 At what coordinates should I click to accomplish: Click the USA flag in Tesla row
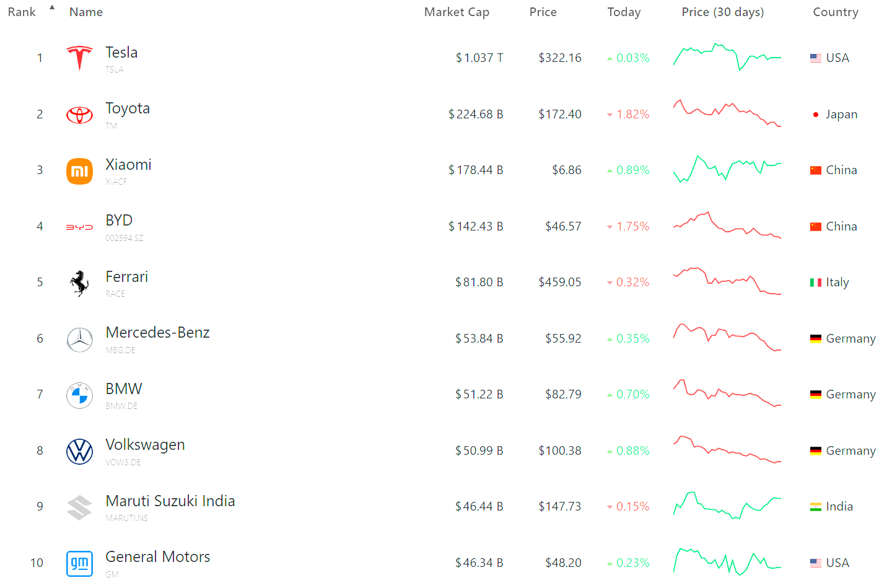[x=816, y=58]
